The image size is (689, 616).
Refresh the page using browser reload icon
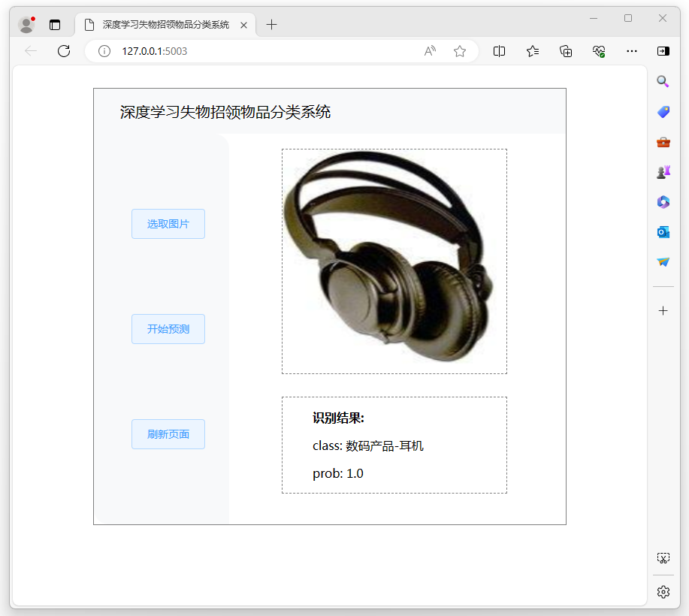click(64, 51)
